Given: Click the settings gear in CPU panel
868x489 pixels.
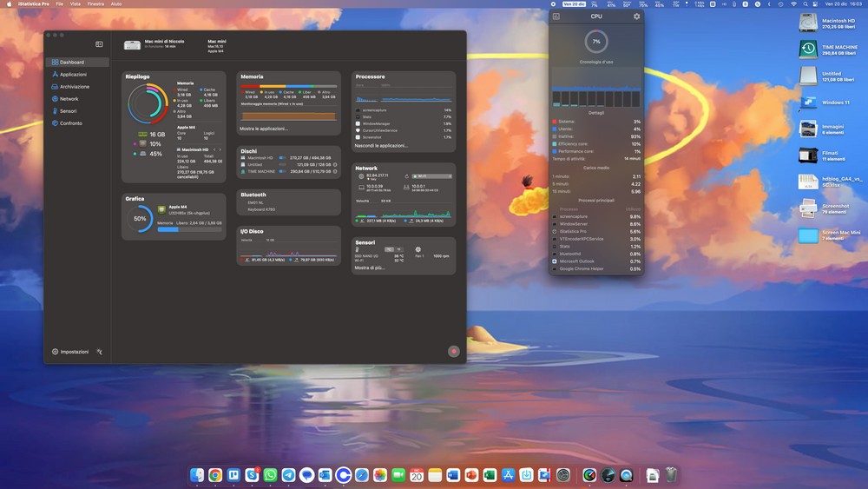Looking at the screenshot, I should pos(636,17).
